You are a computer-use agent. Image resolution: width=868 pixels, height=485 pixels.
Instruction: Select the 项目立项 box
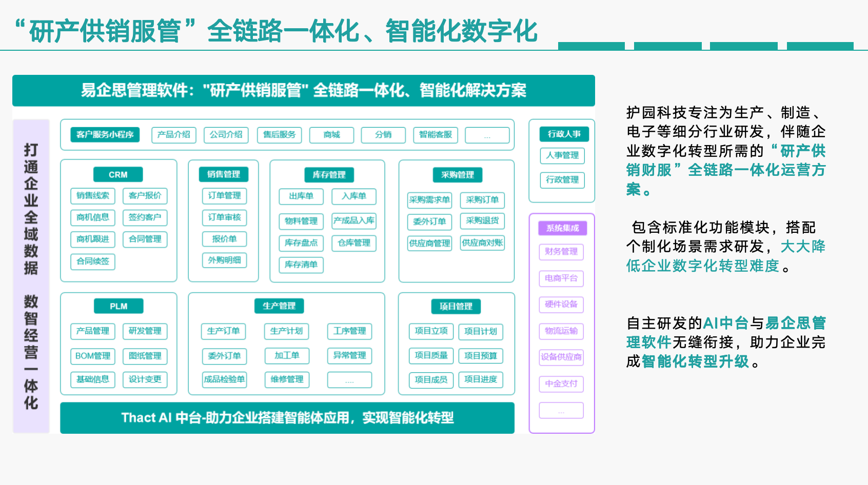[x=431, y=331]
